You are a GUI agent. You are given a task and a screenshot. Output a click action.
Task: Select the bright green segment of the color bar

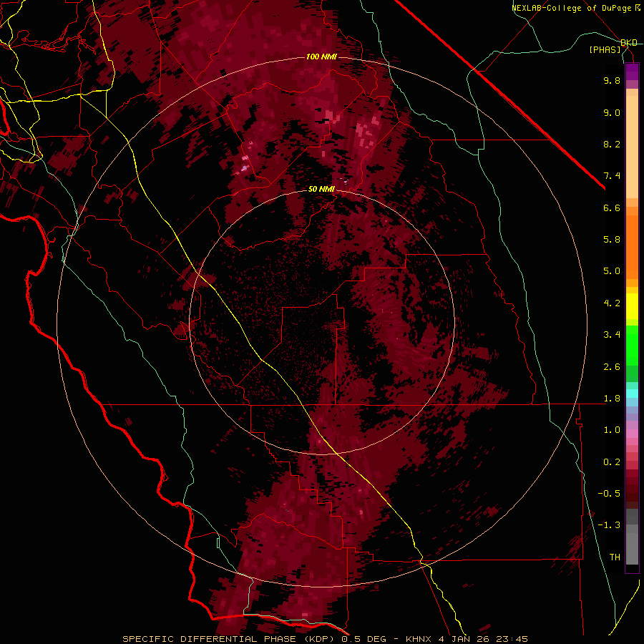[x=632, y=345]
